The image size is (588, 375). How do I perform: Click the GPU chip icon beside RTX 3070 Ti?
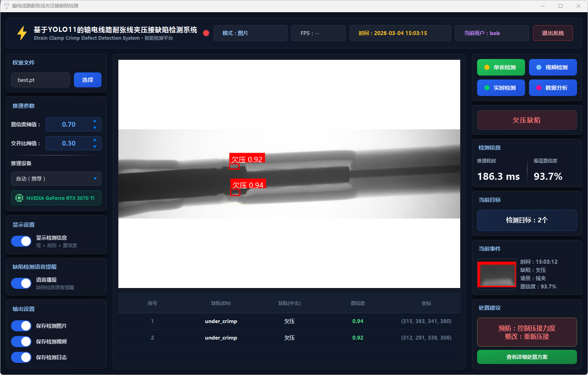tap(19, 198)
